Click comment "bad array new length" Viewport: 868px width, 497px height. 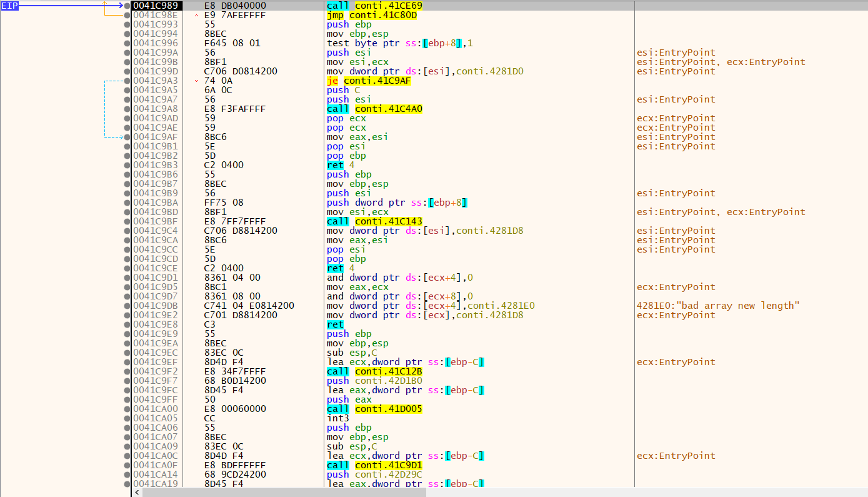coord(718,306)
